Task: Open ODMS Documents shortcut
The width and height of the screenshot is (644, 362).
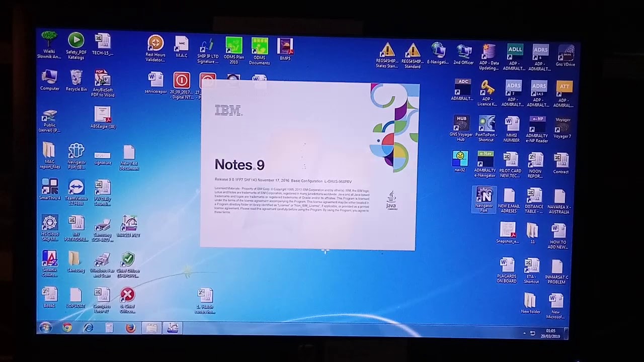Action: [x=260, y=51]
